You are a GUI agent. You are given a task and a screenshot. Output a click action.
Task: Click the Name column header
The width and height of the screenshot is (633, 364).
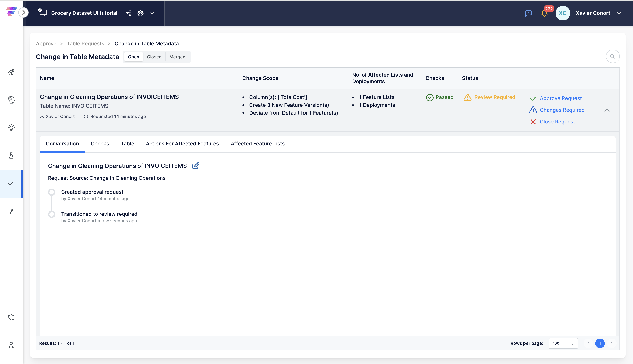(x=47, y=78)
